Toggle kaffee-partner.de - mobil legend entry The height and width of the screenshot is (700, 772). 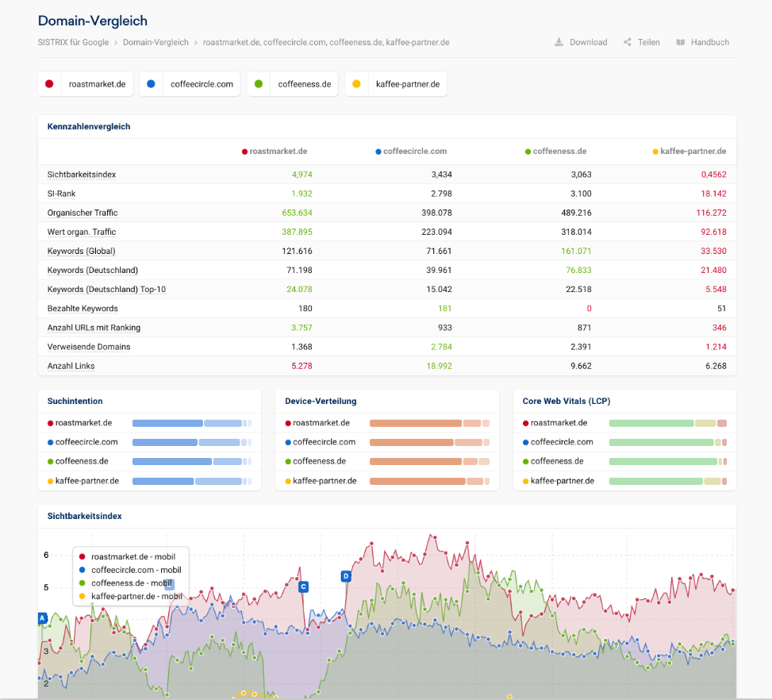click(x=131, y=597)
